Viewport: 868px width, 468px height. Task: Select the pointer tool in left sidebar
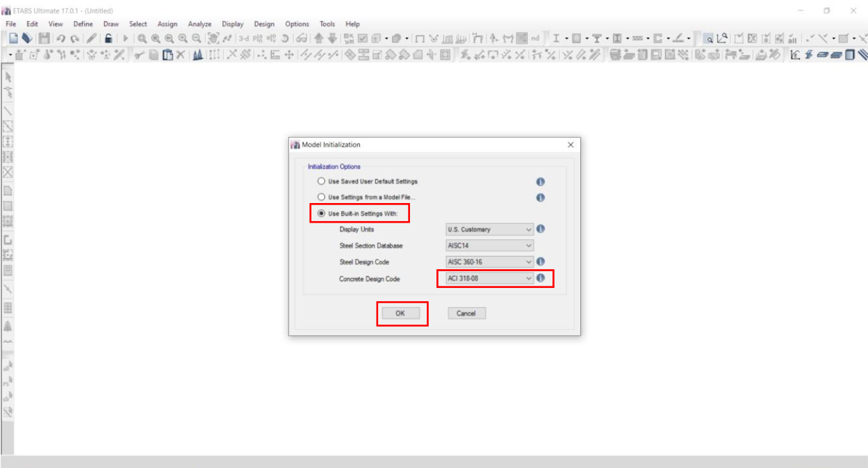click(x=8, y=76)
